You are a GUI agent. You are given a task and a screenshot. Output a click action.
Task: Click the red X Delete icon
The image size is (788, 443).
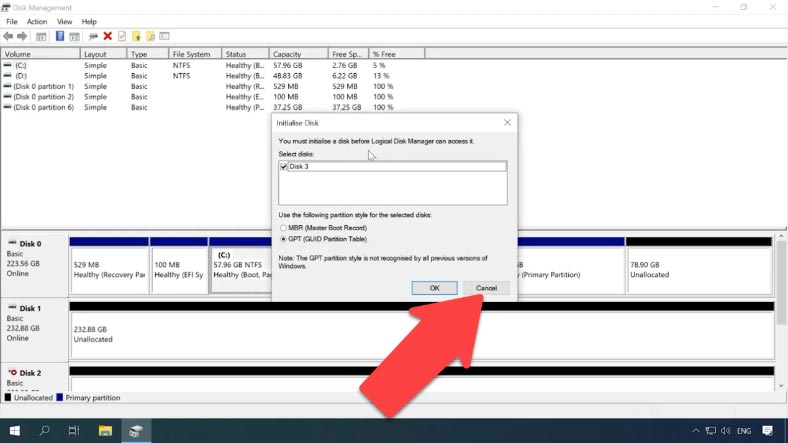click(x=108, y=36)
